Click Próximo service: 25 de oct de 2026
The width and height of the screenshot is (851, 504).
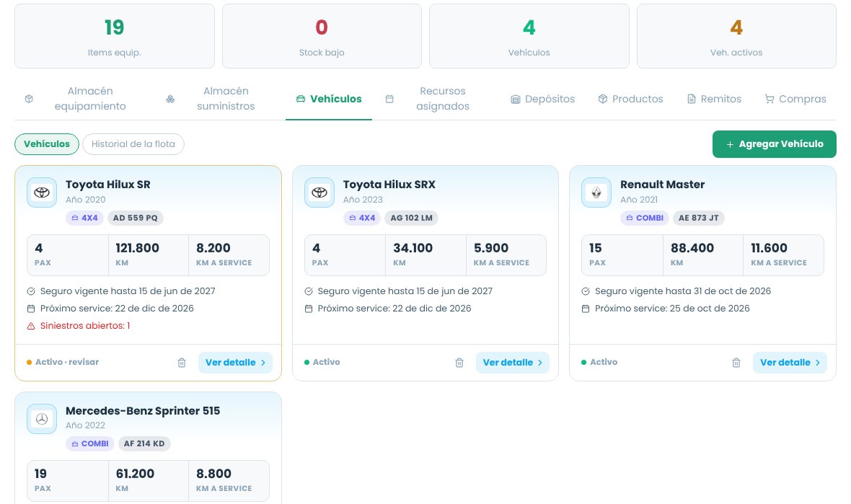tap(672, 309)
